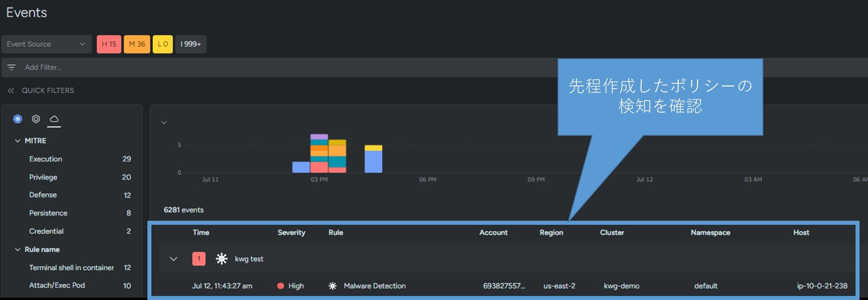Open the Event Source dropdown
The image size is (868, 300).
(x=46, y=44)
